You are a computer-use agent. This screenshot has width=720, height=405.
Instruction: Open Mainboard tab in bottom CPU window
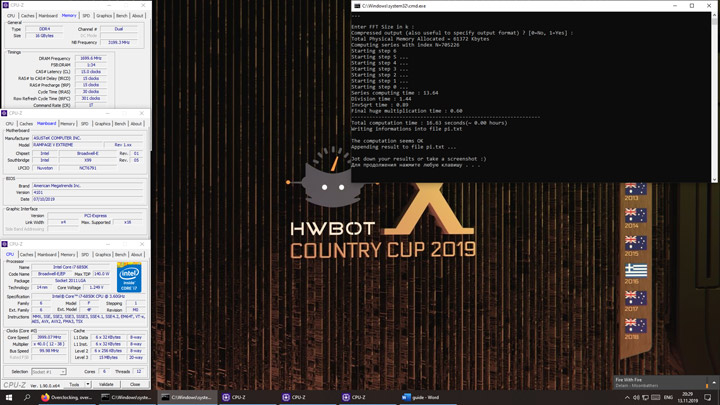(47, 254)
